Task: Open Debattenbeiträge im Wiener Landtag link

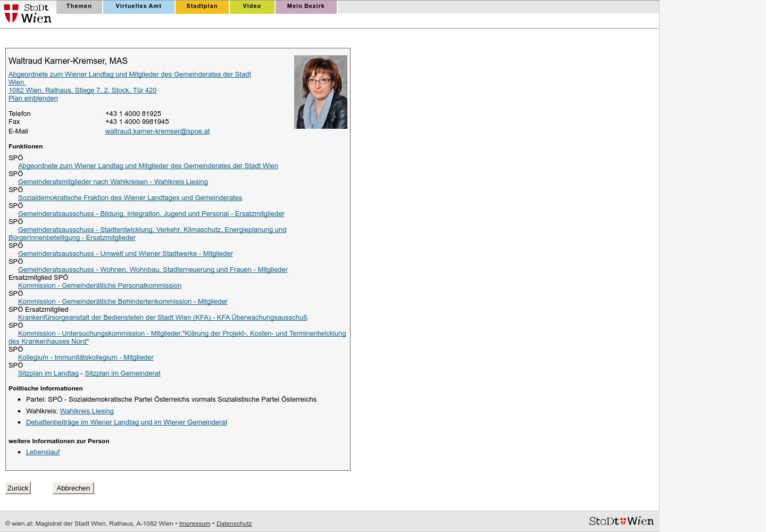Action: [x=127, y=422]
